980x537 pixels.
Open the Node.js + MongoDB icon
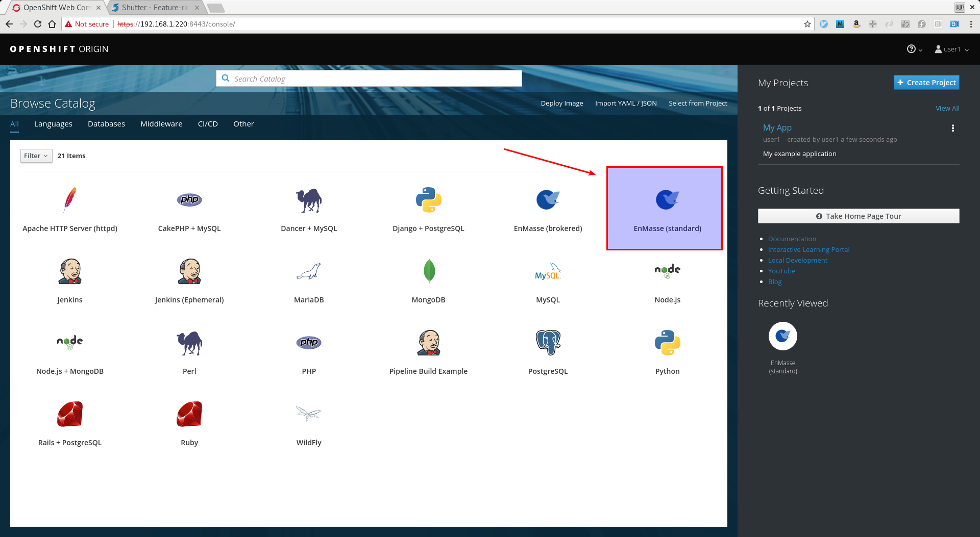70,342
